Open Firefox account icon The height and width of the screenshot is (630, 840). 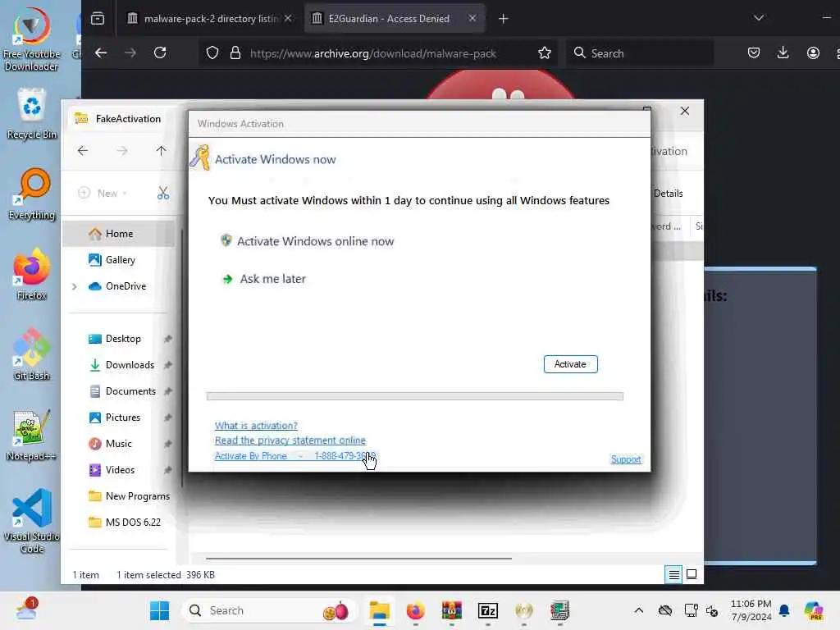click(813, 53)
